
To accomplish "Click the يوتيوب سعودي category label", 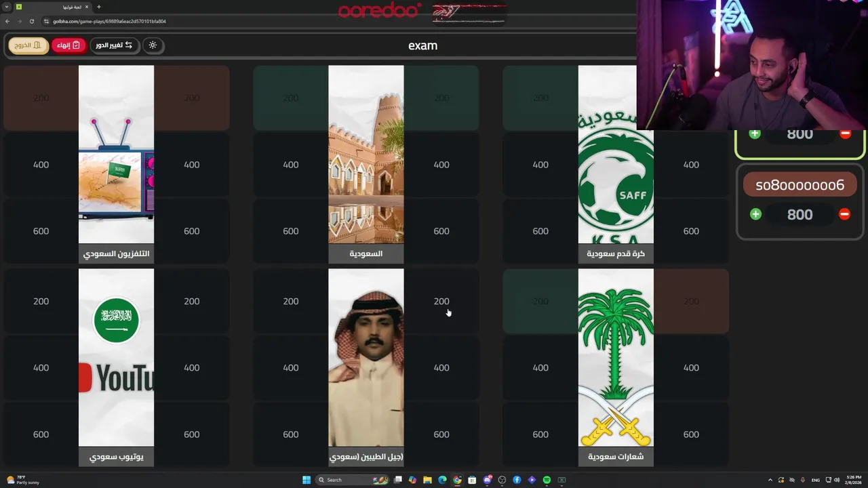I will coord(116,457).
